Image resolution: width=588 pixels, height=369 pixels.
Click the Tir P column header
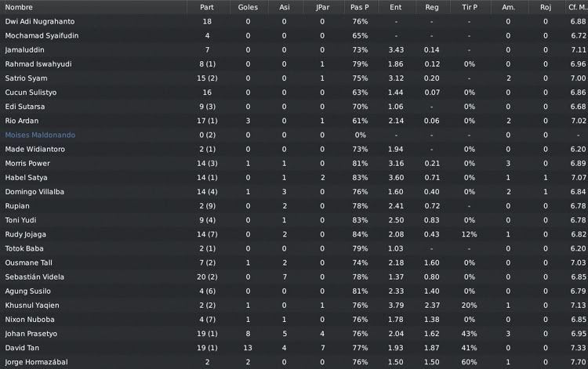(470, 7)
